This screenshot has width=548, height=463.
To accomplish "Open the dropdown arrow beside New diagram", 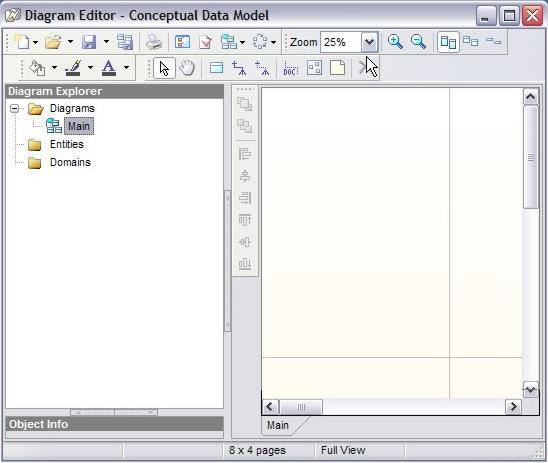I will point(35,42).
